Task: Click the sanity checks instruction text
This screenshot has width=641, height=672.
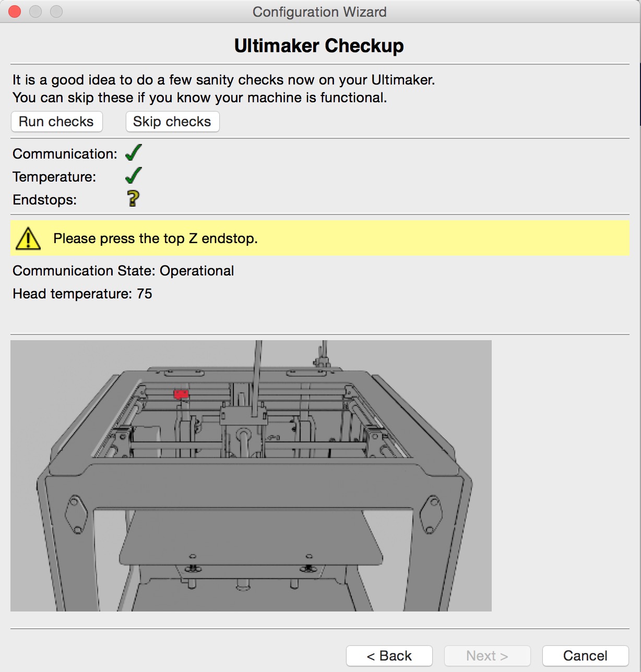Action: [x=223, y=80]
